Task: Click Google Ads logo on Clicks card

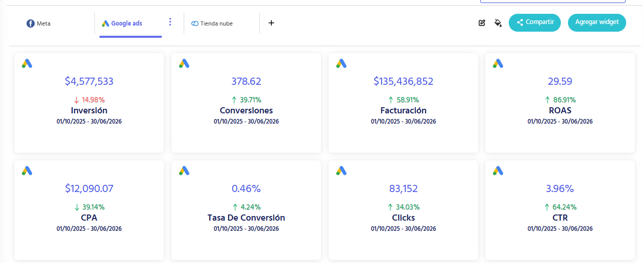Action: tap(341, 171)
